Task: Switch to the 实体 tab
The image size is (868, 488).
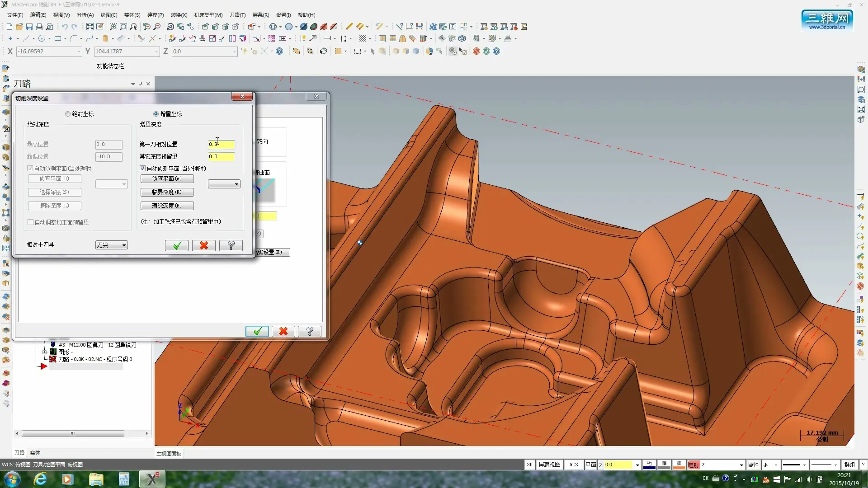Action: (35, 453)
